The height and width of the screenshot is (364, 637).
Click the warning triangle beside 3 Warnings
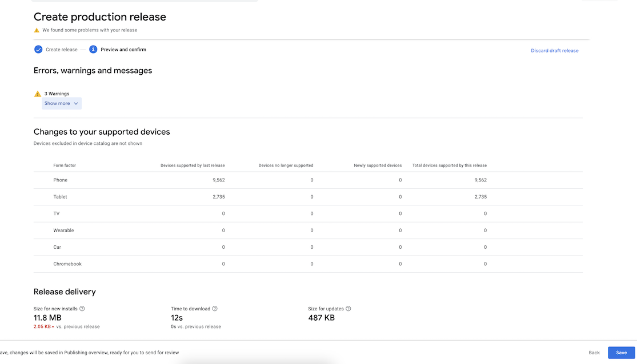coord(37,94)
